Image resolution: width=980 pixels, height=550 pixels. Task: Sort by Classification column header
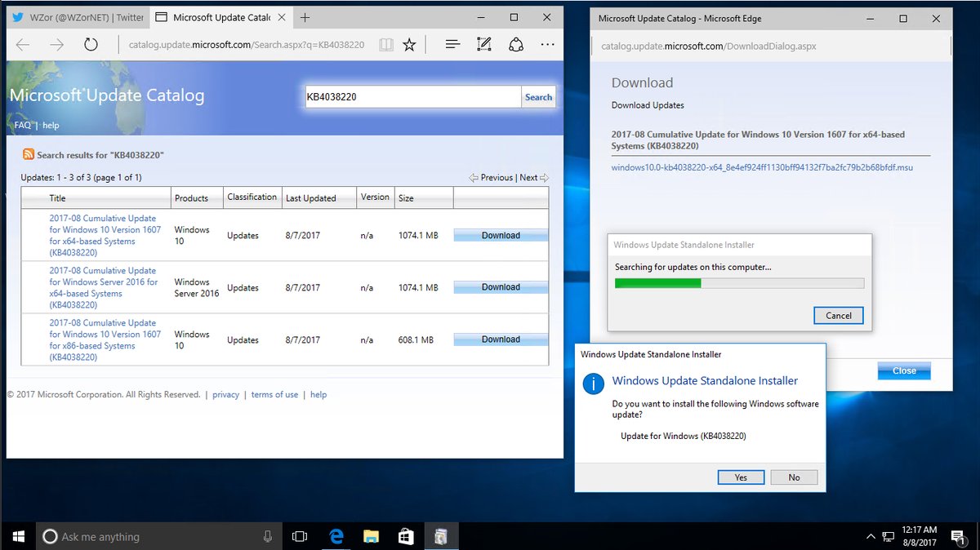point(252,197)
